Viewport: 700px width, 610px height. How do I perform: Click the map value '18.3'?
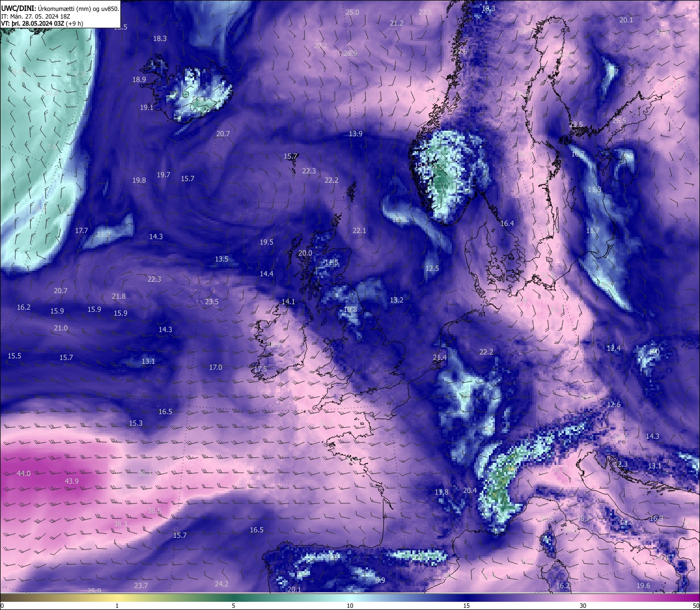pyautogui.click(x=160, y=38)
